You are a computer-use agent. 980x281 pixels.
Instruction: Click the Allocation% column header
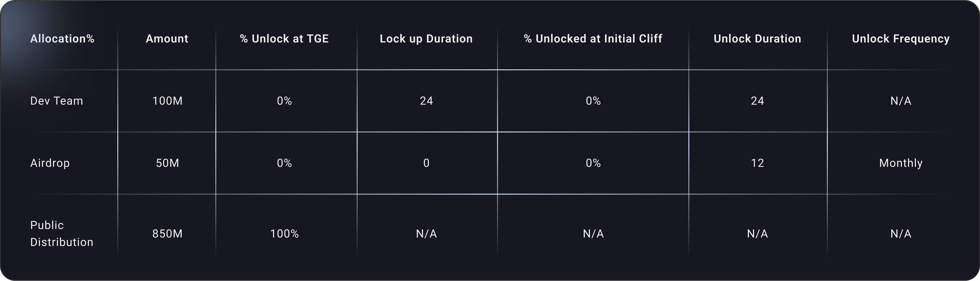62,39
